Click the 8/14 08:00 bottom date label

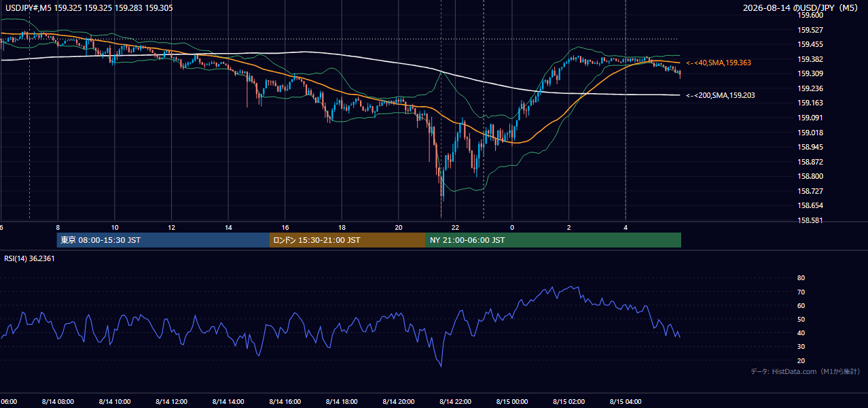[58, 401]
